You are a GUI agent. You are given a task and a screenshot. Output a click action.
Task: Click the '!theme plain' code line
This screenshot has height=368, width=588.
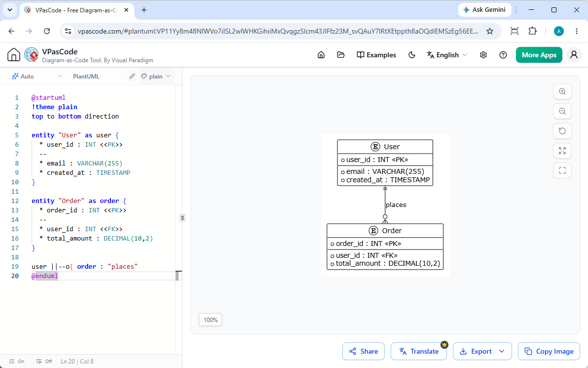click(x=54, y=107)
